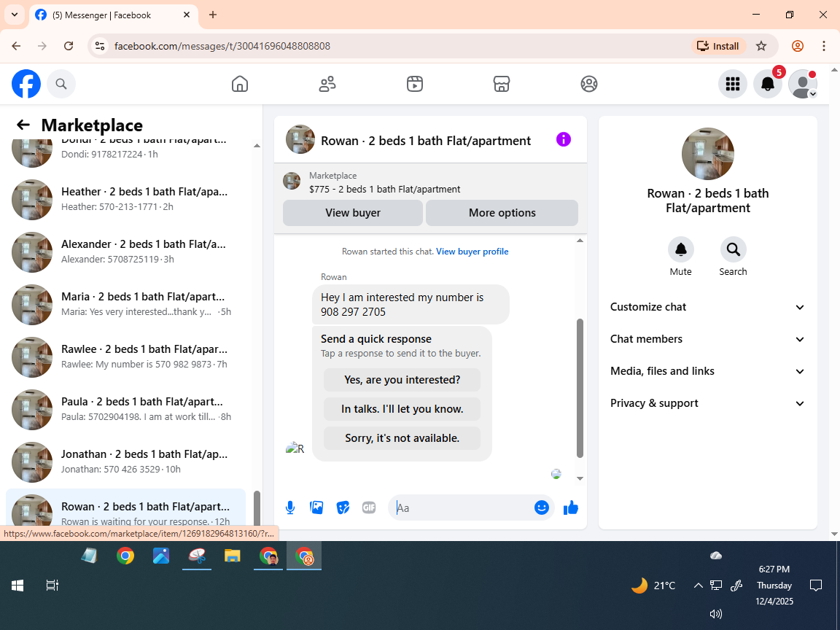The height and width of the screenshot is (630, 840).
Task: Click the chat message scrollbar thumb
Action: [x=580, y=388]
